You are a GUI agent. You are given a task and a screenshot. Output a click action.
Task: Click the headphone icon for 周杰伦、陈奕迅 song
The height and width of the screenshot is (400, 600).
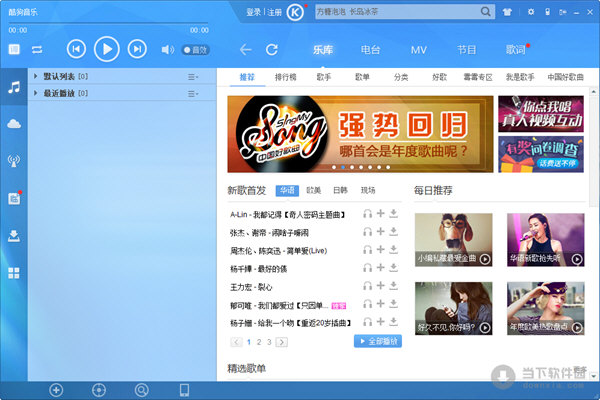(367, 250)
